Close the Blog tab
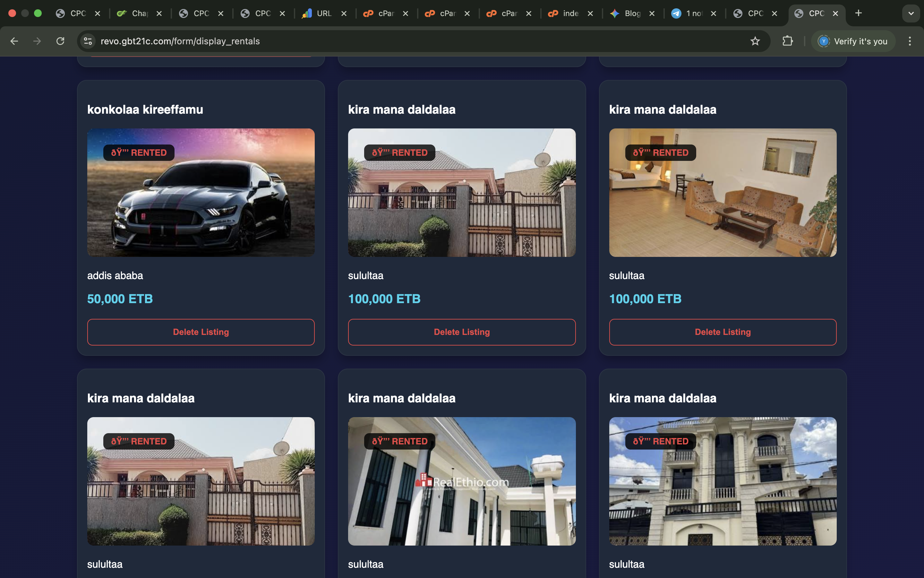This screenshot has width=924, height=578. click(x=652, y=13)
